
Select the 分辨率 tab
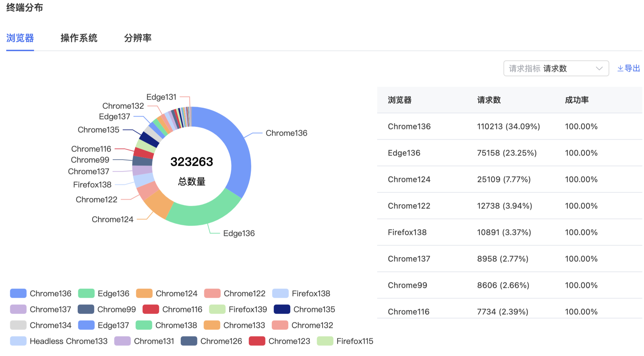(138, 38)
